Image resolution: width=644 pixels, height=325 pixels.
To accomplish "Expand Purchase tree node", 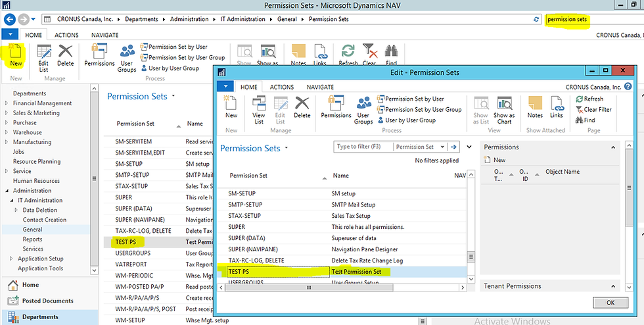I will (x=7, y=122).
